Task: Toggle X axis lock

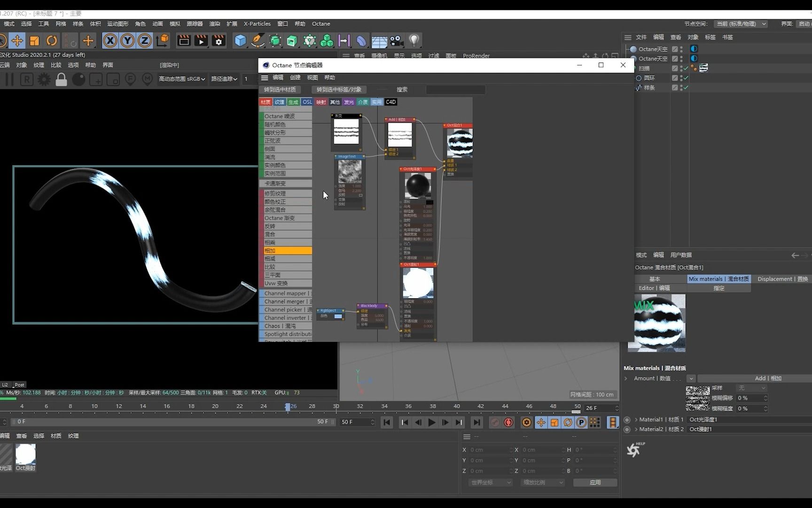Action: pos(110,41)
